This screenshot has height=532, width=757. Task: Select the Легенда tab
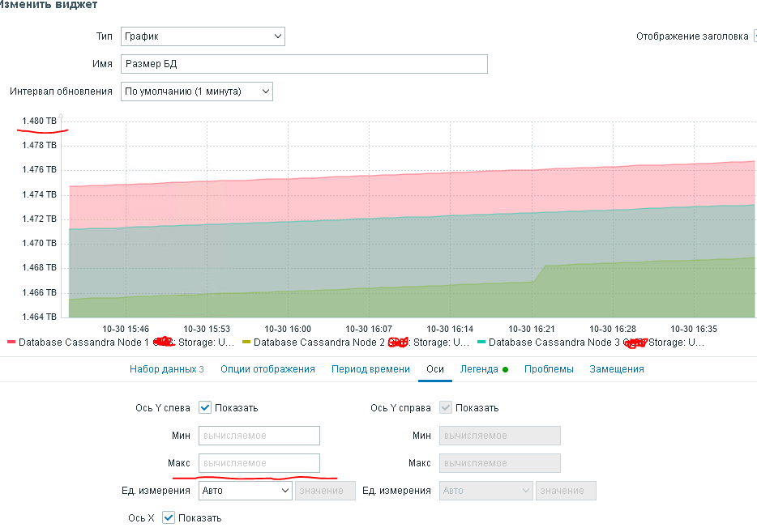pos(479,369)
